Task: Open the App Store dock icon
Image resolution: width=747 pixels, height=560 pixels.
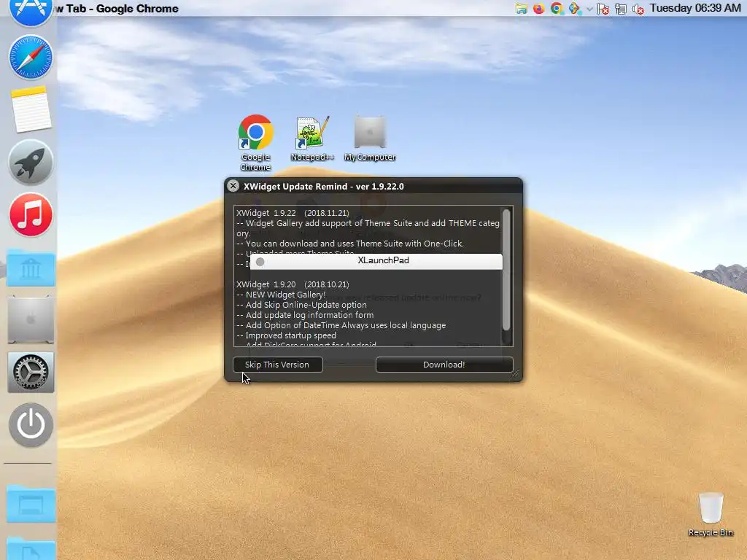Action: (x=31, y=10)
